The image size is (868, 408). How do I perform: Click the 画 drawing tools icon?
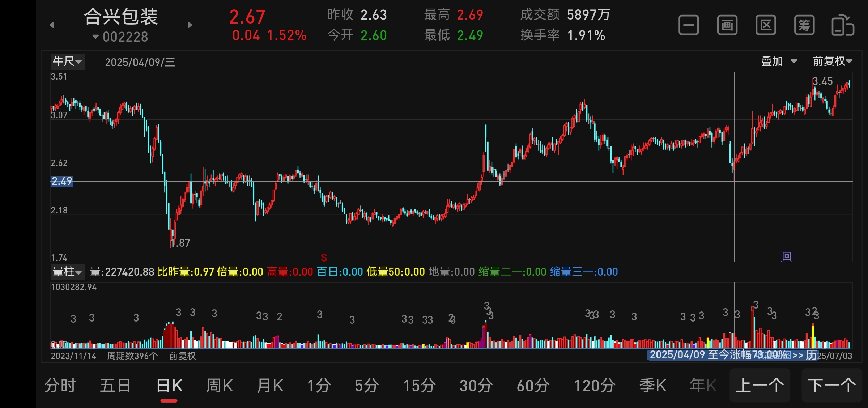(x=727, y=25)
